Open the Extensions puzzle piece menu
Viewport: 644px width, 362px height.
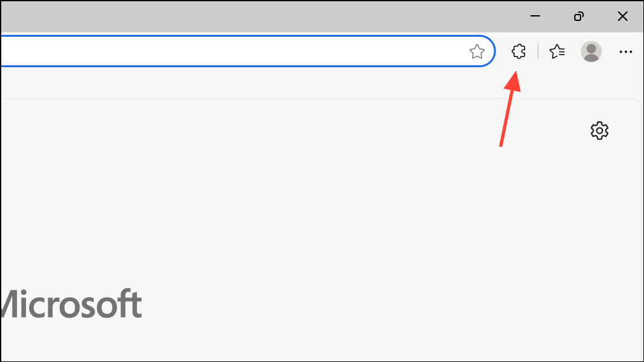(x=518, y=51)
